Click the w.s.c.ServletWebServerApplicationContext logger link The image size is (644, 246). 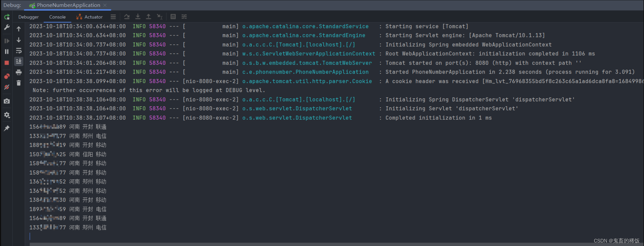[x=309, y=54]
